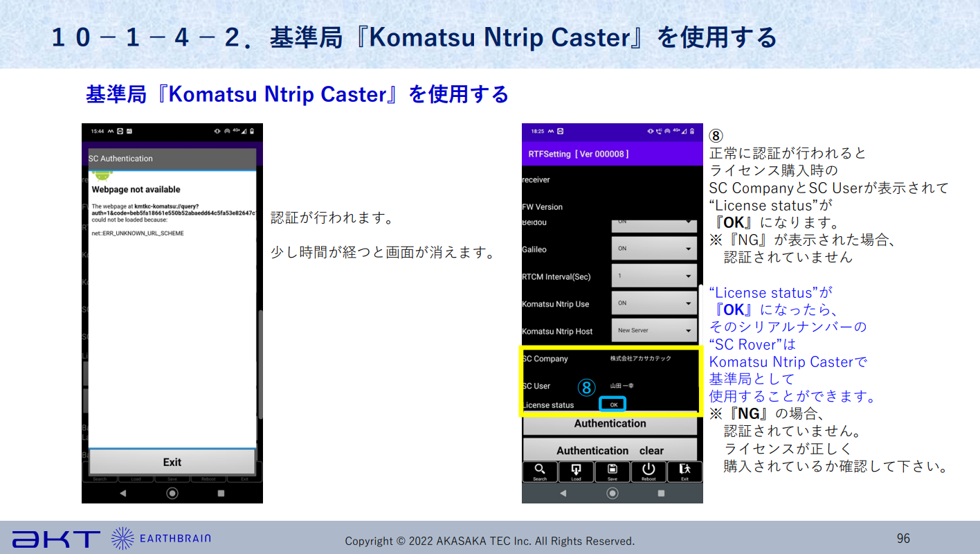Tap Android back triangle on SC Authentication phone
The width and height of the screenshot is (980, 554).
(x=123, y=493)
